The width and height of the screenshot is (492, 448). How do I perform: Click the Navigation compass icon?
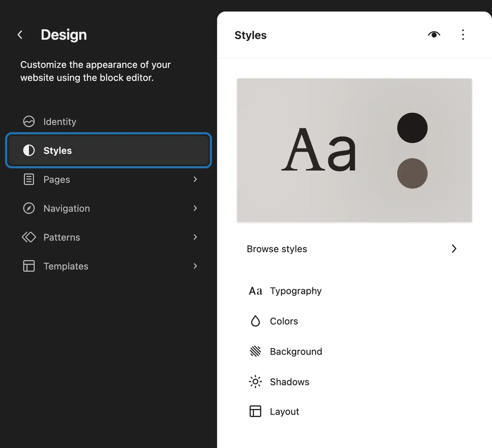pos(29,208)
